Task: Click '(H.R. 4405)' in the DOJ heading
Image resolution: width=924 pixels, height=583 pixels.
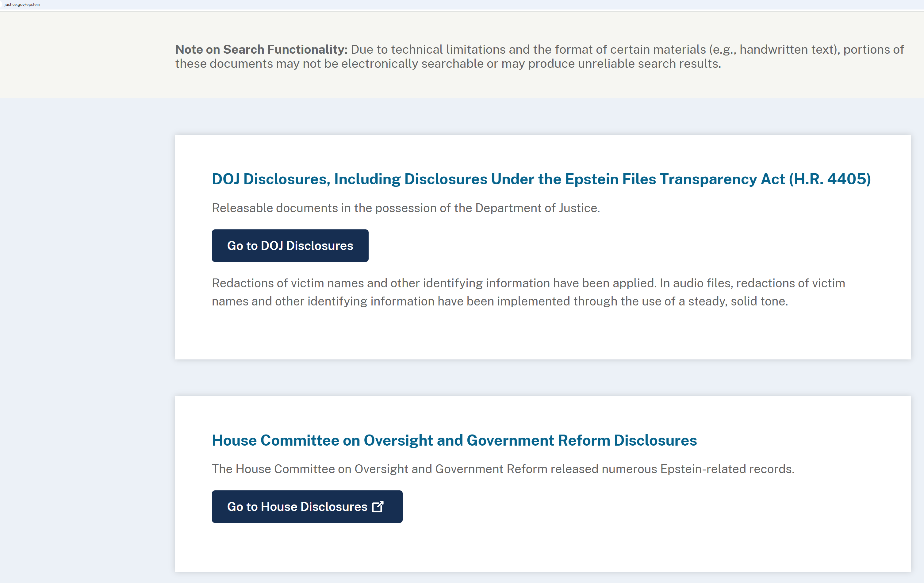Action: [830, 179]
